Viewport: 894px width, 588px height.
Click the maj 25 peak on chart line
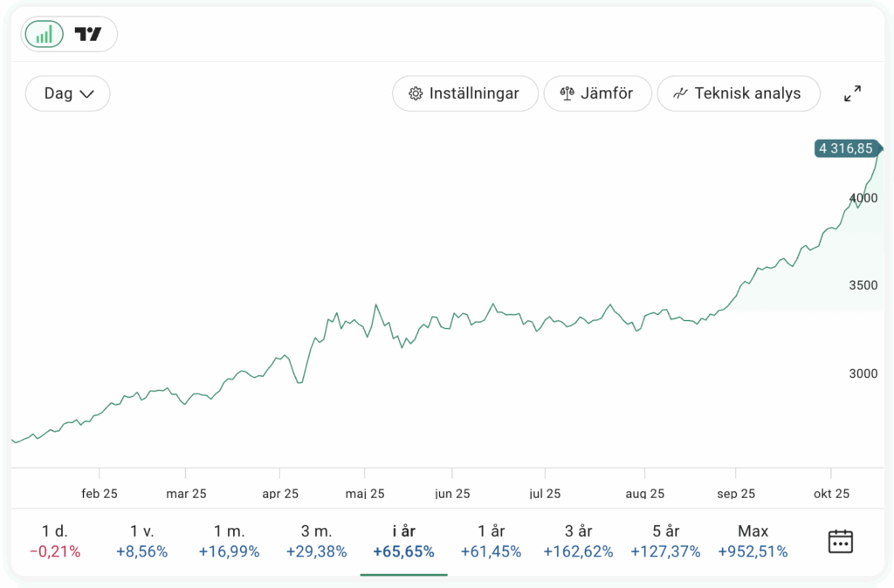(x=376, y=305)
